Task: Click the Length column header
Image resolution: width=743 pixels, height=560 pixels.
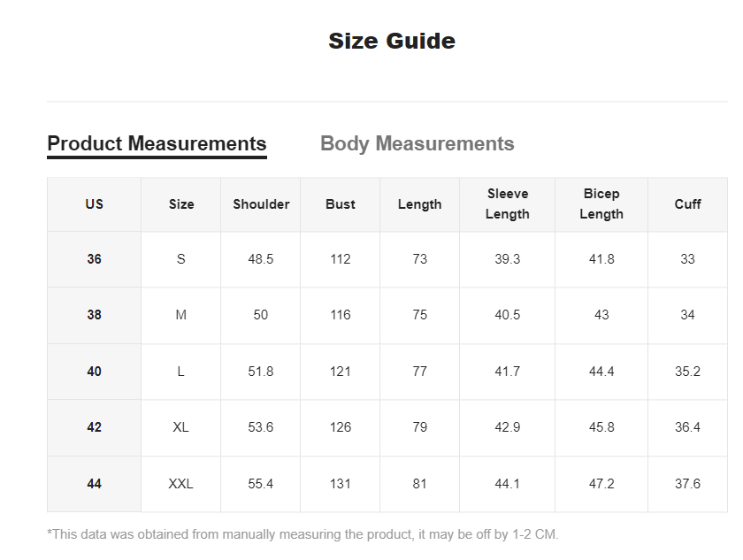Action: 419,204
